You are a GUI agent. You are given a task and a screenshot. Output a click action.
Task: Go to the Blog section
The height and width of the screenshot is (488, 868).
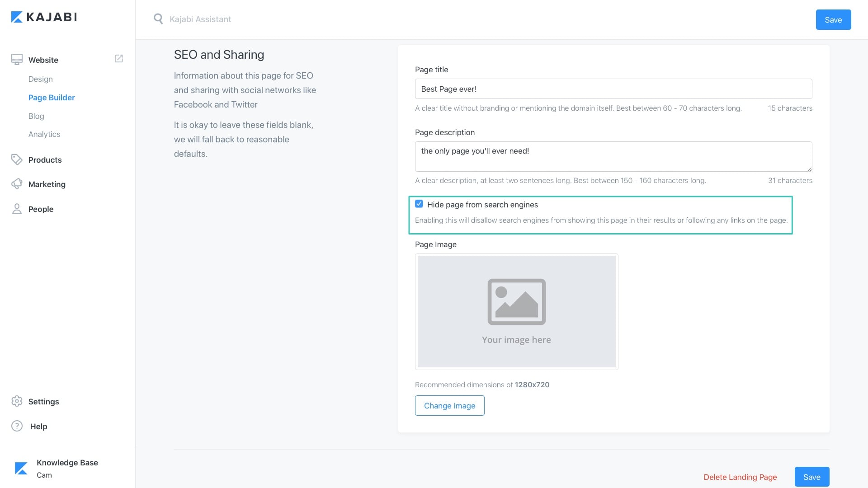(x=36, y=116)
